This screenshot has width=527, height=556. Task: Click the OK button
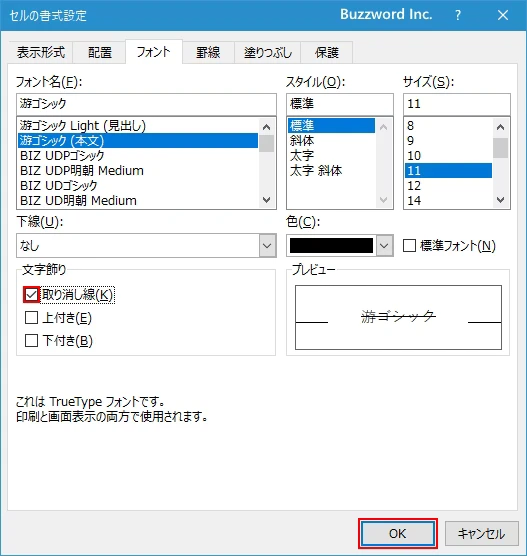click(x=398, y=533)
